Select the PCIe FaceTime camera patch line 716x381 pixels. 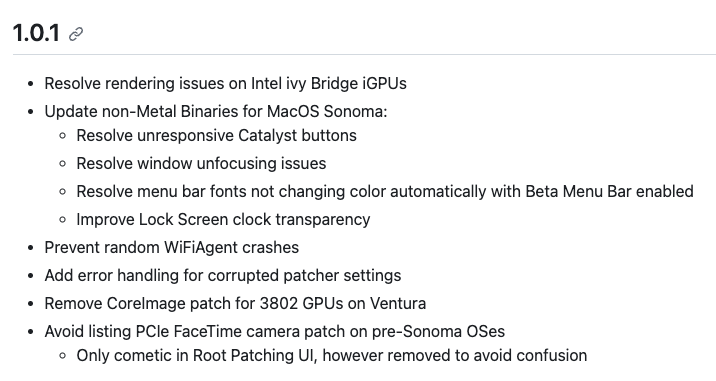point(274,331)
